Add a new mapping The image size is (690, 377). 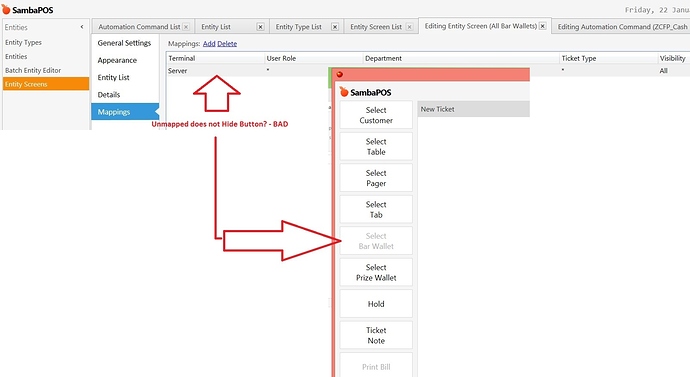pyautogui.click(x=209, y=44)
